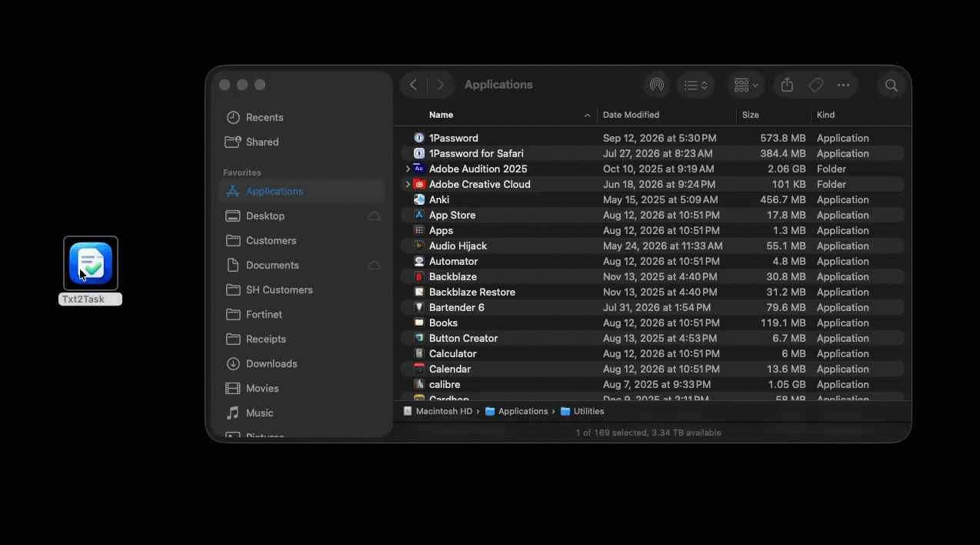The image size is (980, 545).
Task: Select the Apps application icon
Action: [419, 230]
